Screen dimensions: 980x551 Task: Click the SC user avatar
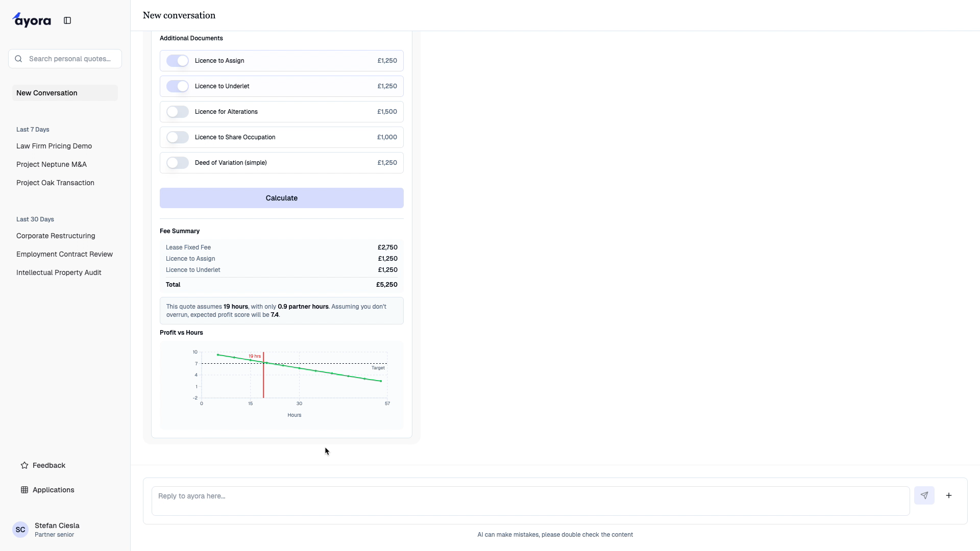(20, 530)
